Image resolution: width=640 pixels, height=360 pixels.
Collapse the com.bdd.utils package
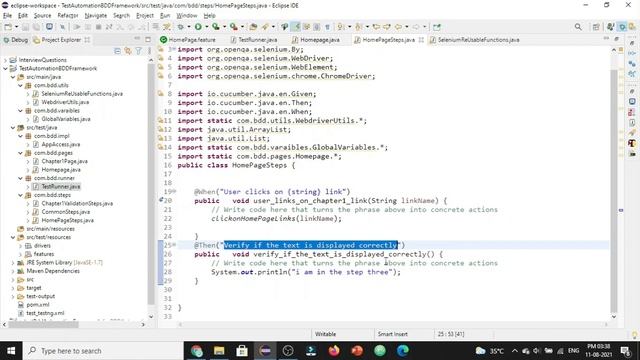point(20,86)
